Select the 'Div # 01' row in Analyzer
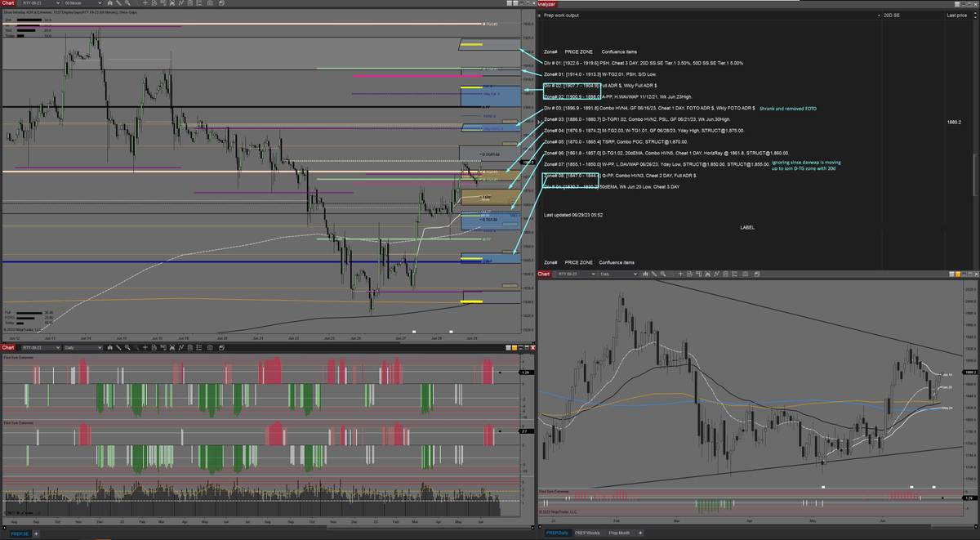The image size is (980, 540). click(644, 63)
